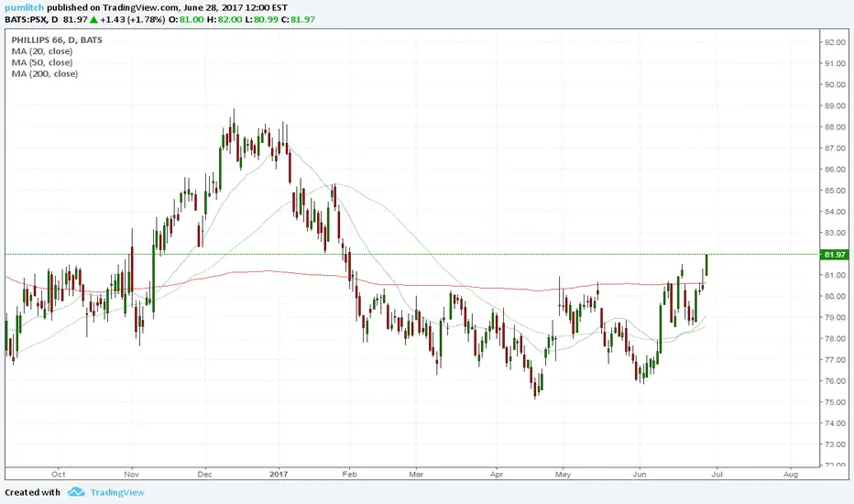The width and height of the screenshot is (854, 504).
Task: Click the Jun label on time axis
Action: pos(640,474)
